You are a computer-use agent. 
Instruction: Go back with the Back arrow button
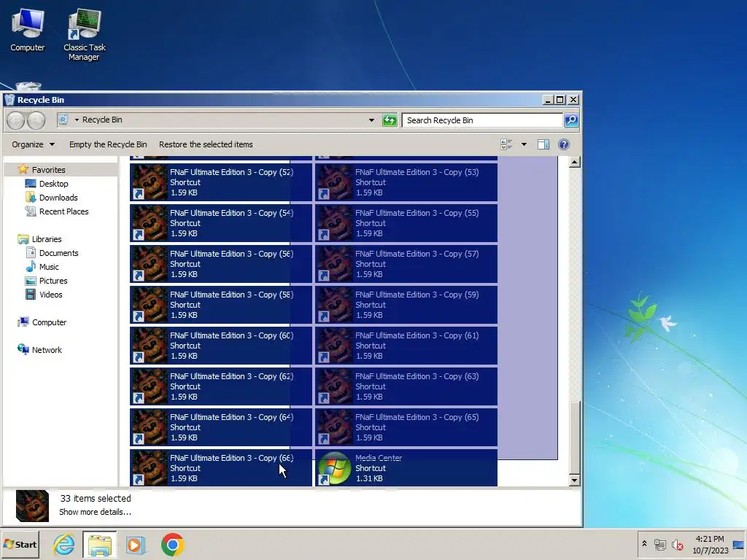[16, 120]
